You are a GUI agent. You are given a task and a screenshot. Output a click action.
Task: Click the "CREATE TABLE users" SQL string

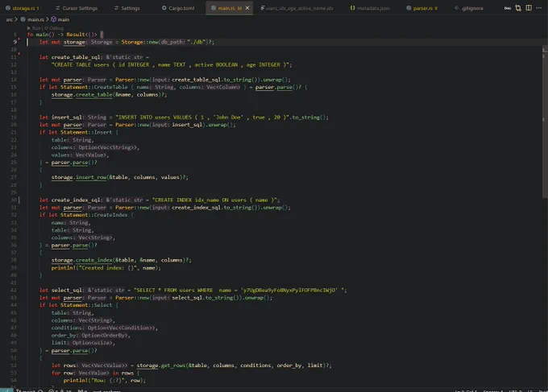[x=171, y=64]
